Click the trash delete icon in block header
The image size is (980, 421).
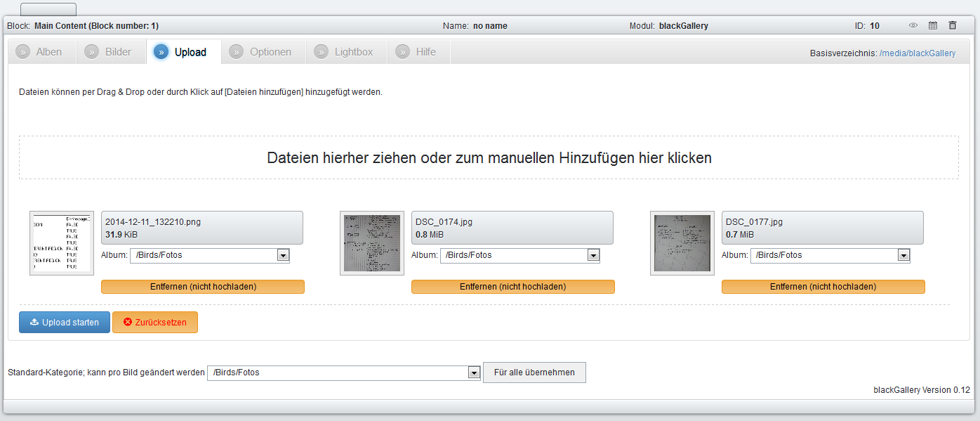click(953, 25)
